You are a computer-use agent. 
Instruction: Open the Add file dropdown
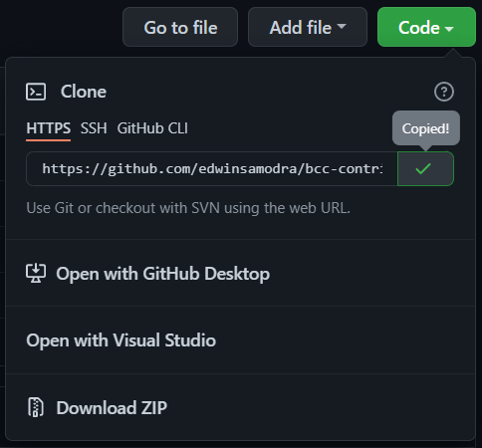click(308, 27)
